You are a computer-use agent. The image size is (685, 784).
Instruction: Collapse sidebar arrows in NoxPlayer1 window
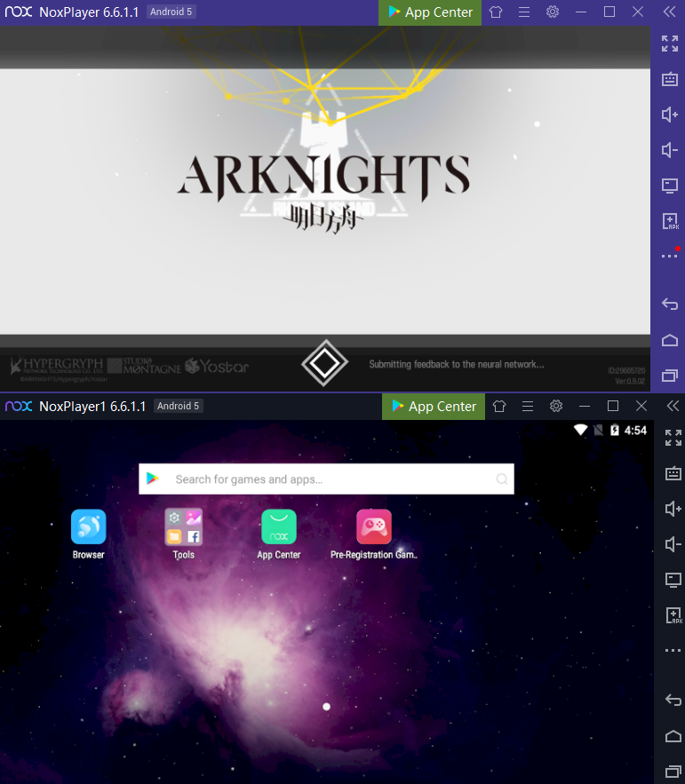pos(673,406)
